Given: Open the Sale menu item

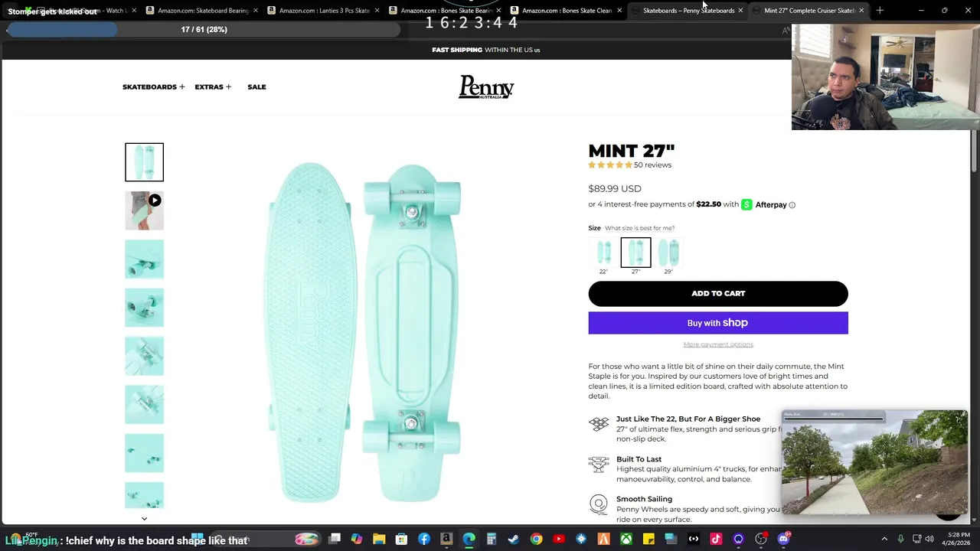Looking at the screenshot, I should tap(256, 86).
